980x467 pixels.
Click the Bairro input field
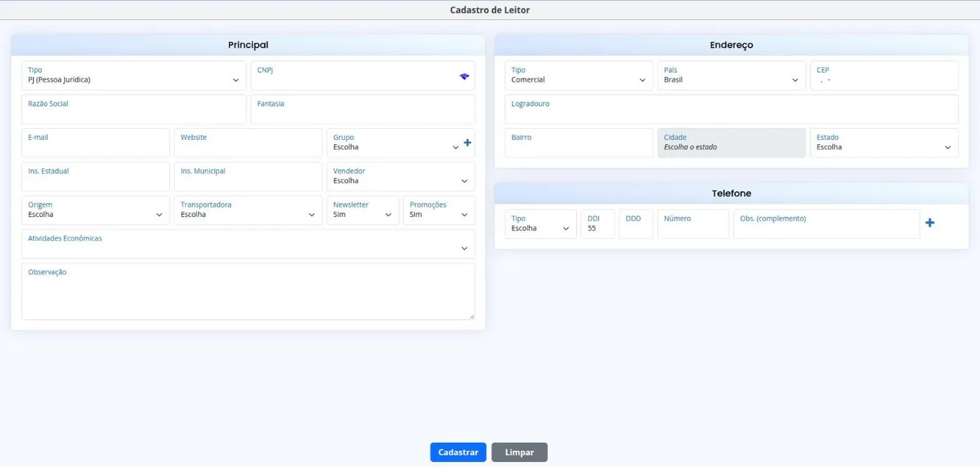click(x=579, y=143)
